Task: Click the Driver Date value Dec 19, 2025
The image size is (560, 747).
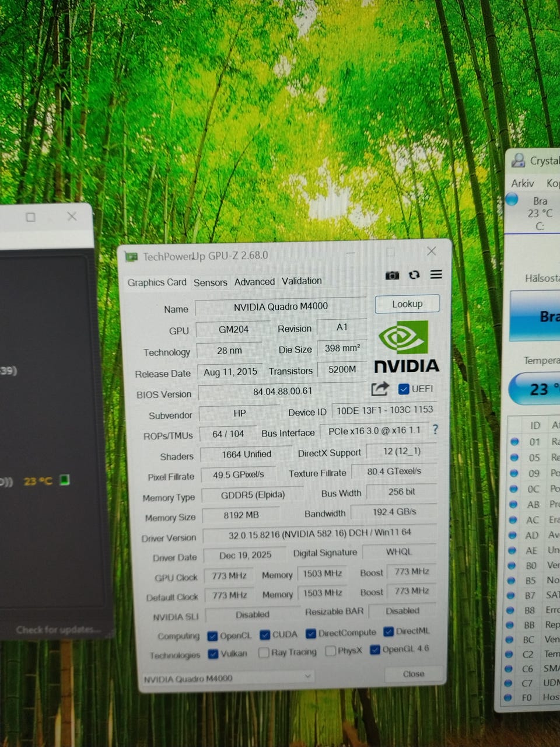Action: coord(245,555)
